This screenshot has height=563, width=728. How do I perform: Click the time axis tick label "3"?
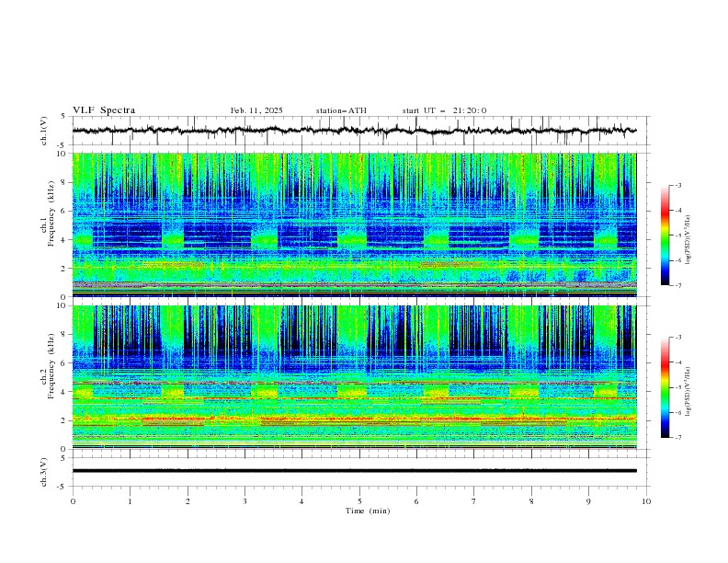click(245, 501)
